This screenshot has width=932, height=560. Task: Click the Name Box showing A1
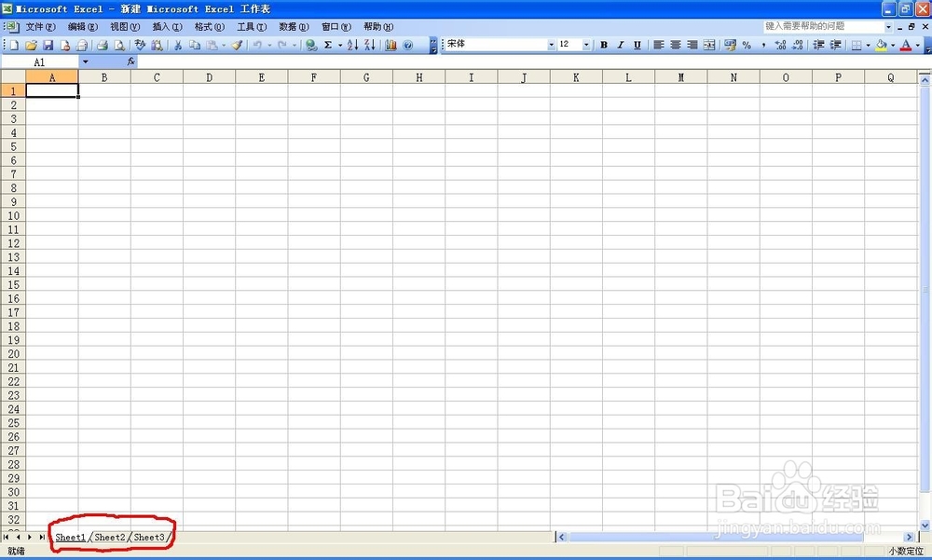pyautogui.click(x=40, y=61)
